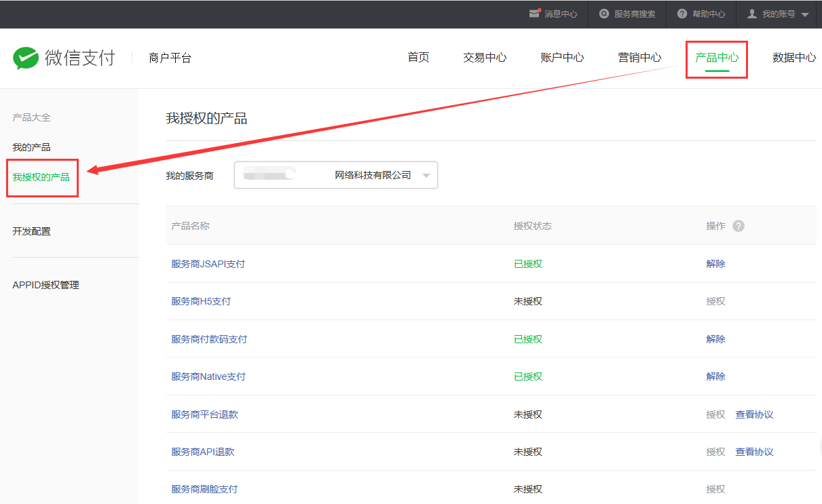This screenshot has width=822, height=504.
Task: Click the help icon beside 操作 header
Action: click(739, 226)
